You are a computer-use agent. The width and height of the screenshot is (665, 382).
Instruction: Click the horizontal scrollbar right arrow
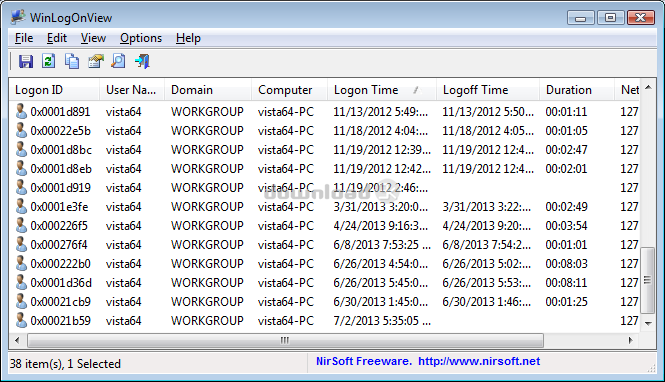coord(631,340)
